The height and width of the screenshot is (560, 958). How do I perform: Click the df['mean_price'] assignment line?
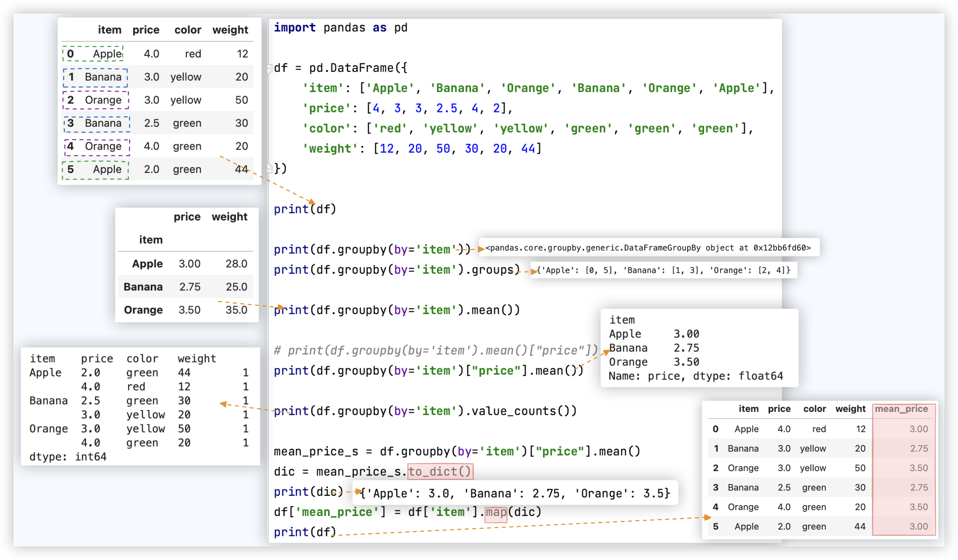pos(408,512)
